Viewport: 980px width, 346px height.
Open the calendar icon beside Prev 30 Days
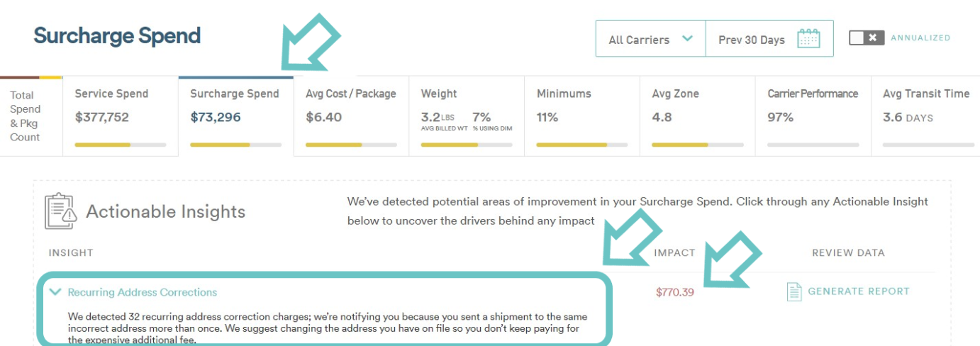[x=808, y=38]
